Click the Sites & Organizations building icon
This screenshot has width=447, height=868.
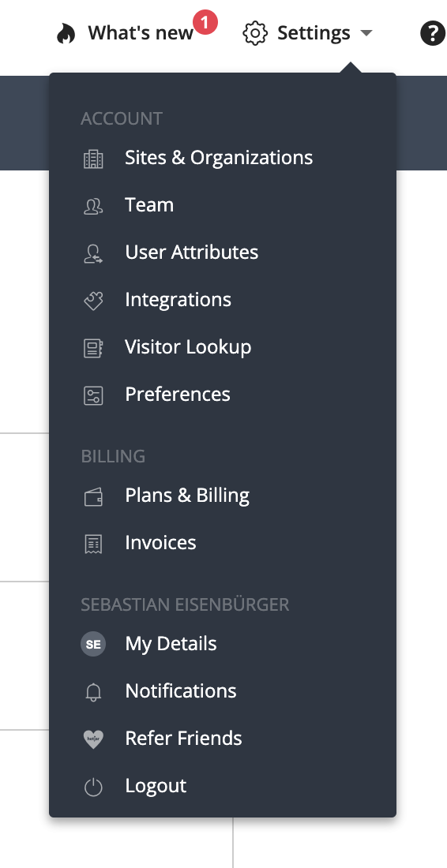pyautogui.click(x=93, y=159)
